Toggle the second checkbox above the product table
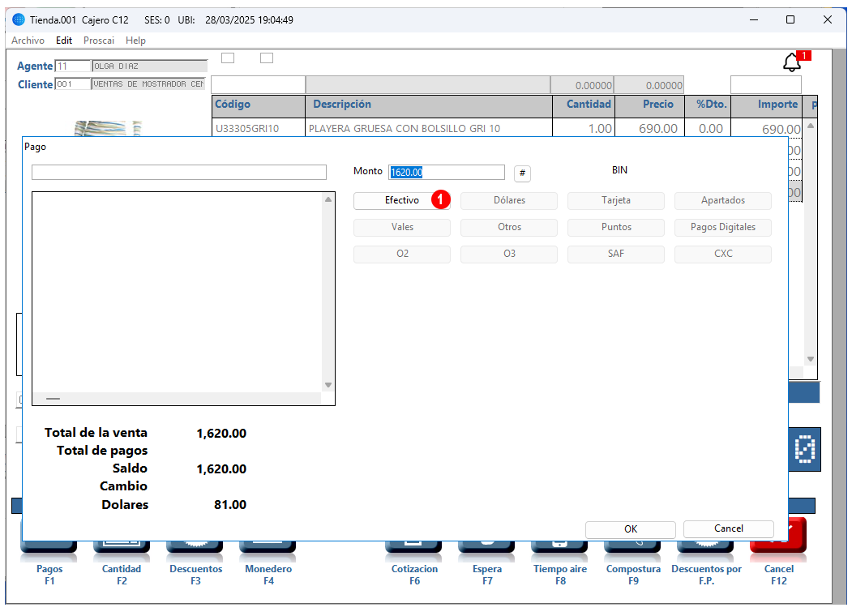The image size is (852, 616). click(x=266, y=58)
